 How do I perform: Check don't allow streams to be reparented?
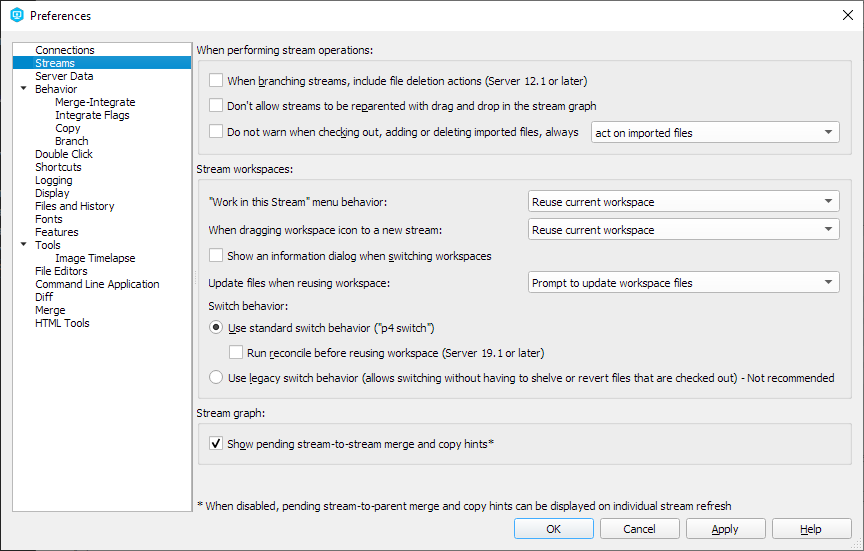(x=216, y=105)
